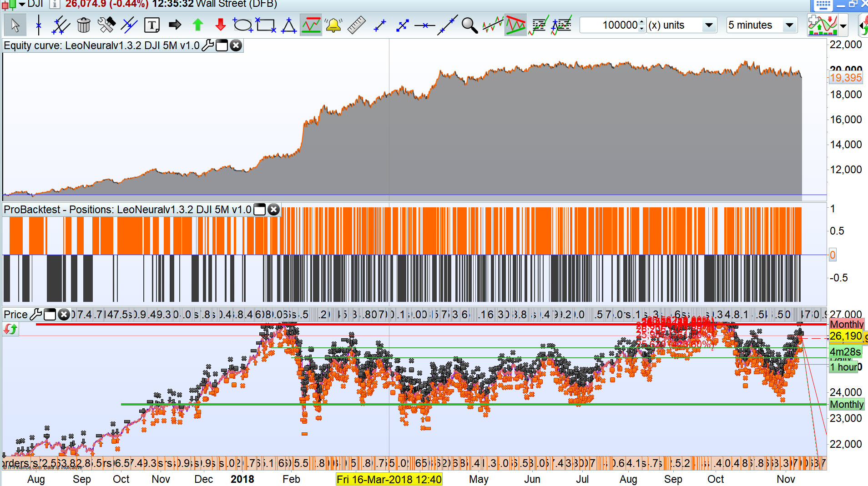The height and width of the screenshot is (486, 868).
Task: Click the red-green swap arrows icon on the price chart
Action: [x=10, y=329]
